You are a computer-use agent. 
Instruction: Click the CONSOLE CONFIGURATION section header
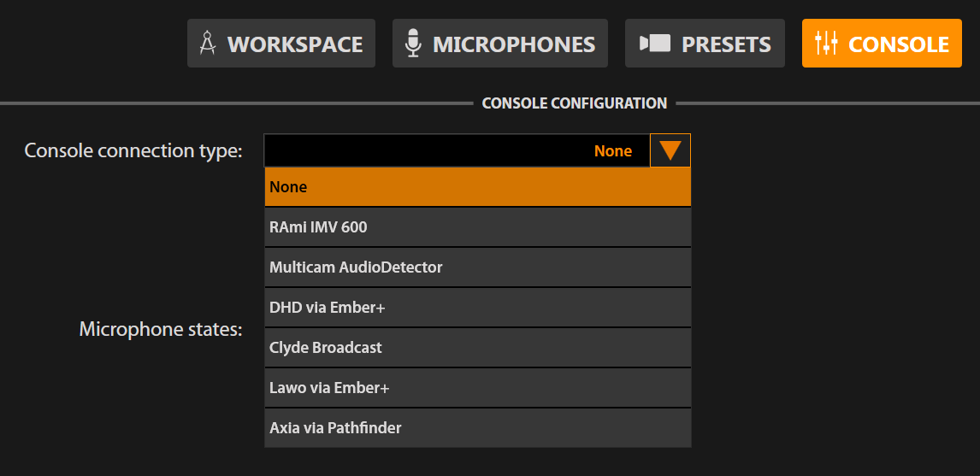point(574,103)
